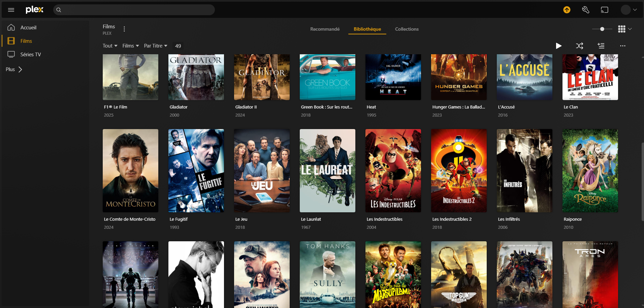644x308 pixels.
Task: Play all films with the play button
Action: [x=558, y=46]
